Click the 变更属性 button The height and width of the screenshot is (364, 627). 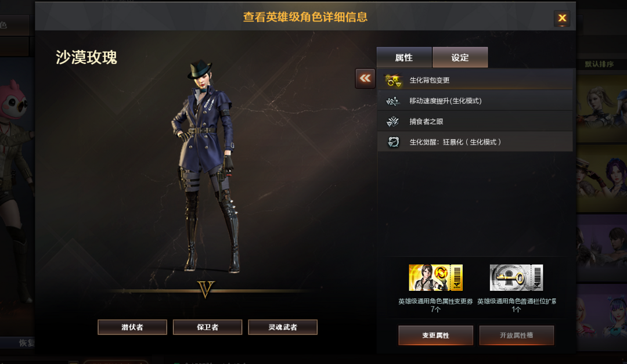[x=435, y=335]
